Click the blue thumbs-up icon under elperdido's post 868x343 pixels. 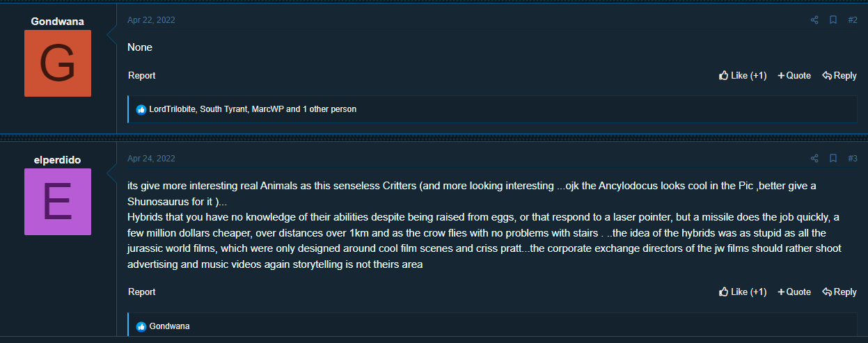[x=141, y=326]
